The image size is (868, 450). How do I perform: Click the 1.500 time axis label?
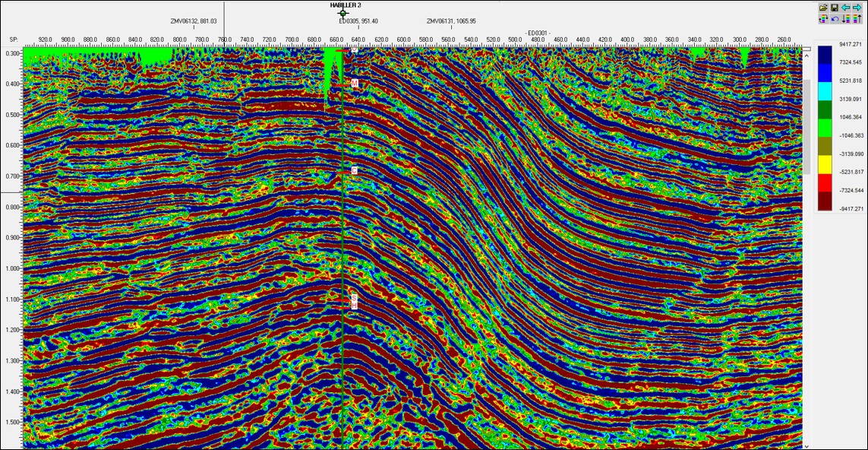[x=14, y=422]
